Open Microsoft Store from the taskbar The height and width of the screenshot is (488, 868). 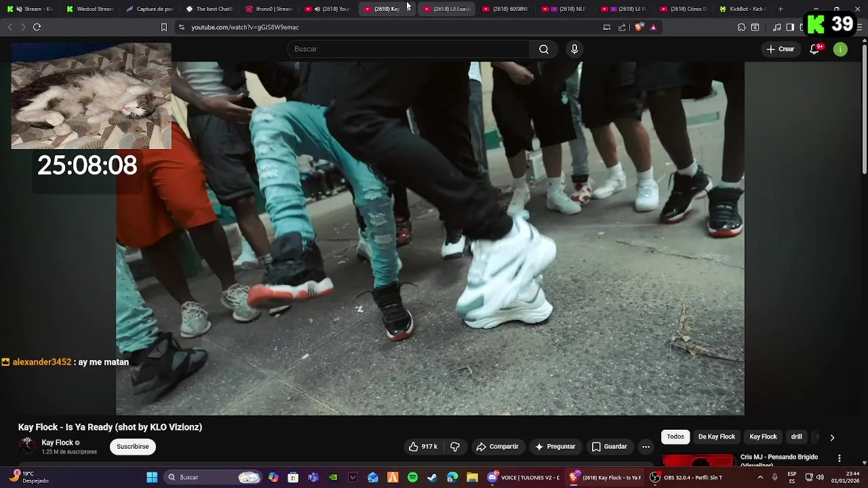293,477
